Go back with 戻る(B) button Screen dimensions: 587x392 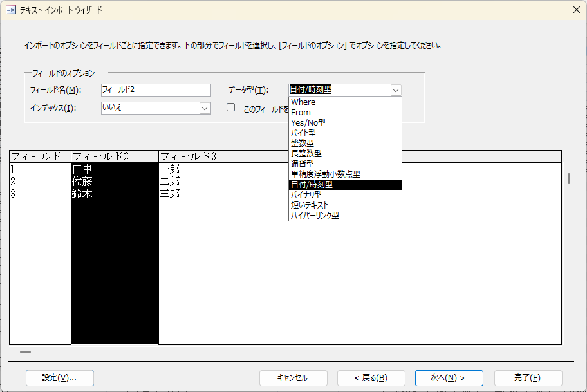pyautogui.click(x=371, y=378)
